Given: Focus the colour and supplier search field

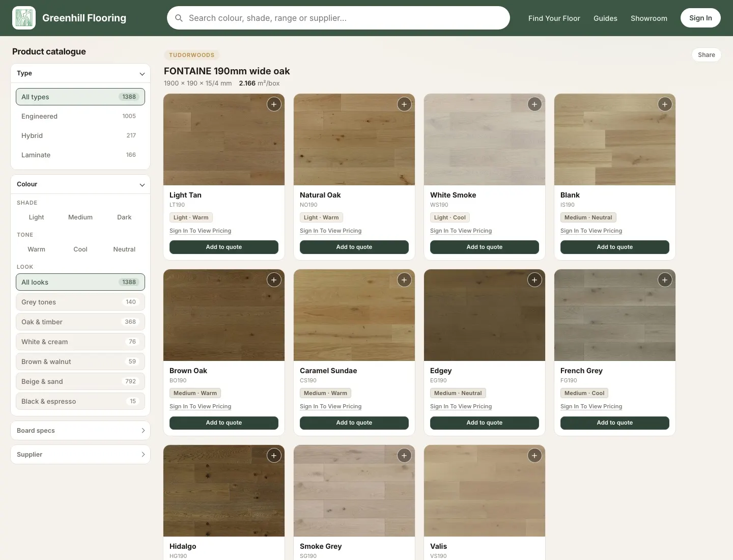Looking at the screenshot, I should (x=339, y=18).
